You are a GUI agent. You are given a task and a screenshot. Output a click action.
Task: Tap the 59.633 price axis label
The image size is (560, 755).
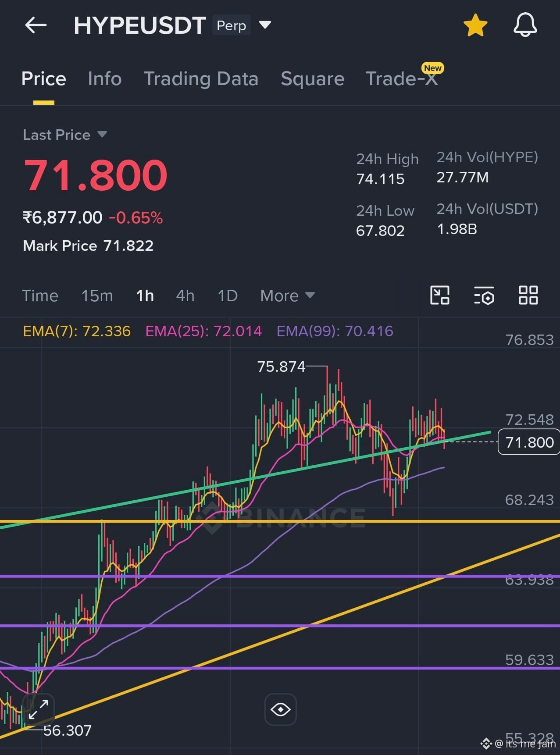[529, 660]
